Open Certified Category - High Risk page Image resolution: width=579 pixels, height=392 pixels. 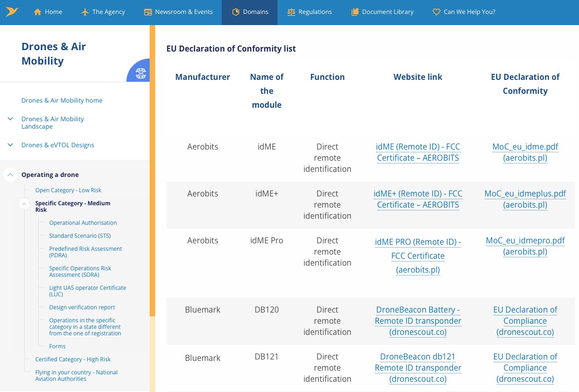(x=73, y=359)
